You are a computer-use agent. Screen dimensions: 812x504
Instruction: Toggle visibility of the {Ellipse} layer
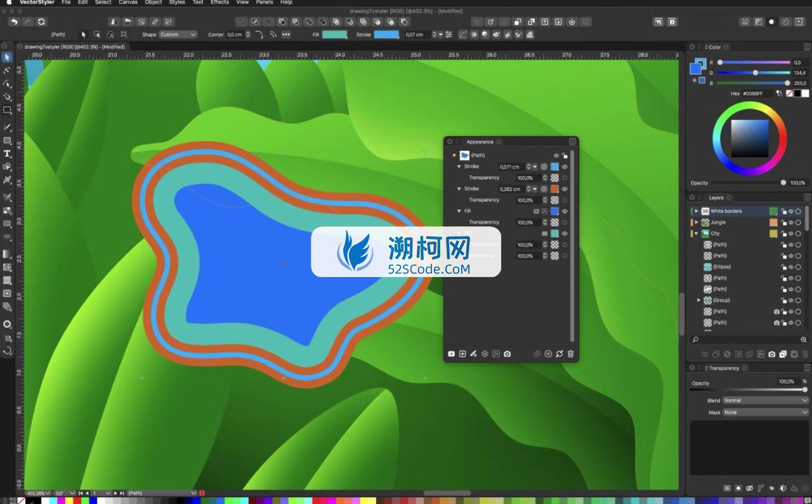790,267
